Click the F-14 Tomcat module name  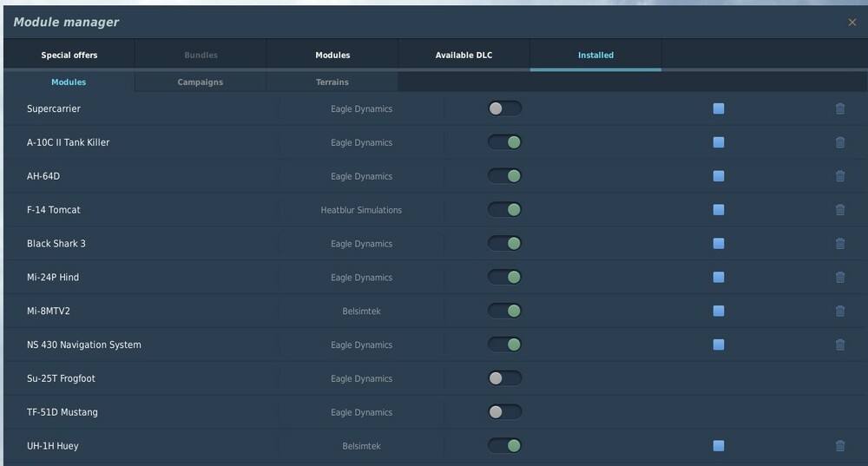coord(54,210)
